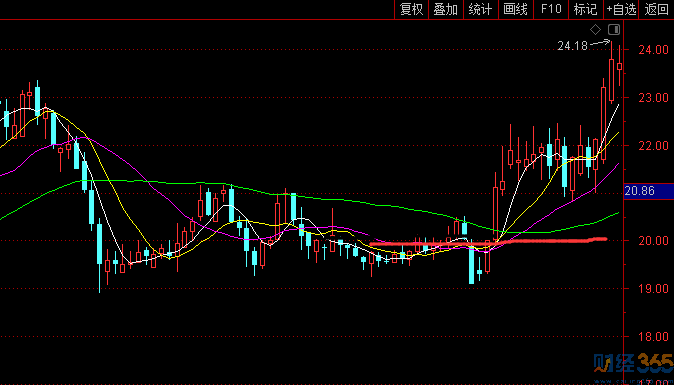Add stock to watchlist with +自选
Image resolution: width=674 pixels, height=385 pixels.
621,9
